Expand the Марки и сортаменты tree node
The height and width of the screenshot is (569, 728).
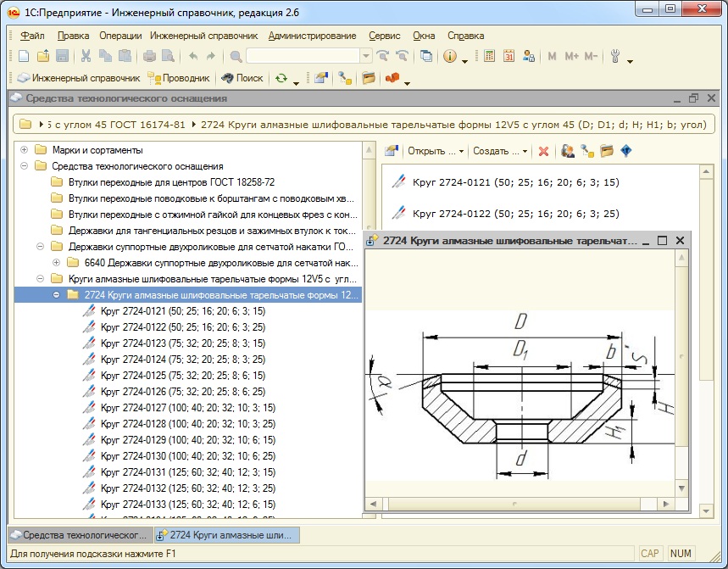[x=24, y=150]
